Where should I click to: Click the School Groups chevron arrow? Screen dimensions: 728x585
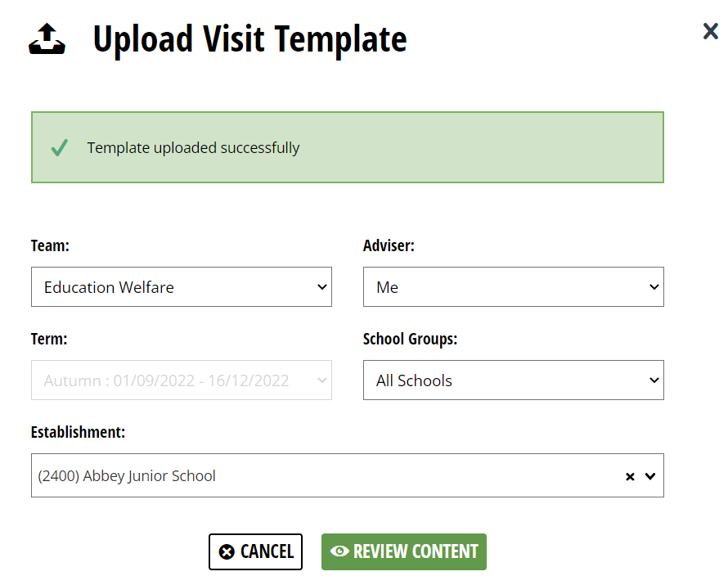(x=654, y=380)
